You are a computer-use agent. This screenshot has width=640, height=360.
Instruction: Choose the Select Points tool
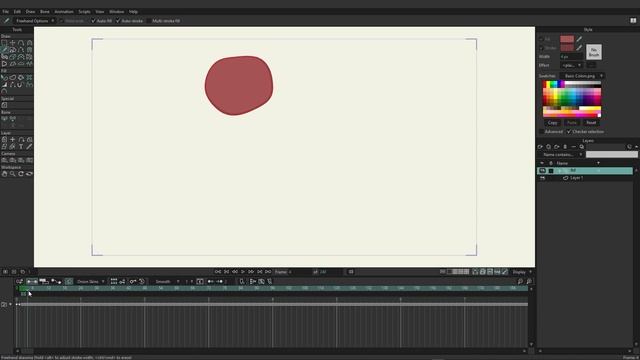(4, 43)
